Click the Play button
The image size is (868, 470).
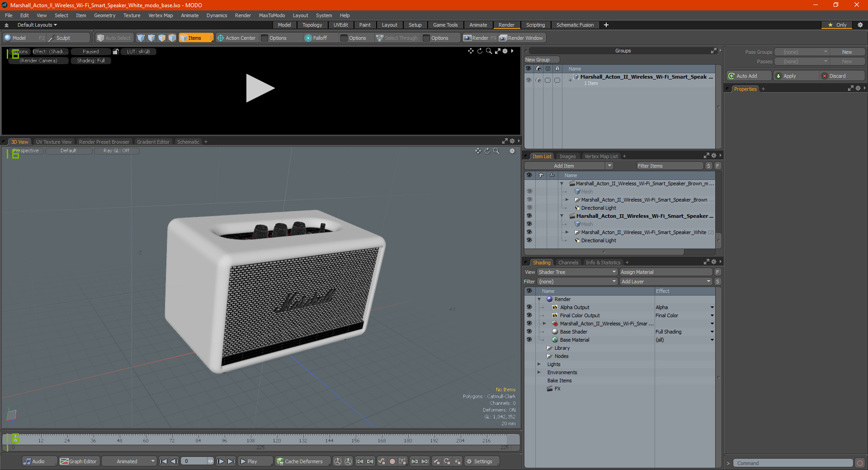[255, 461]
